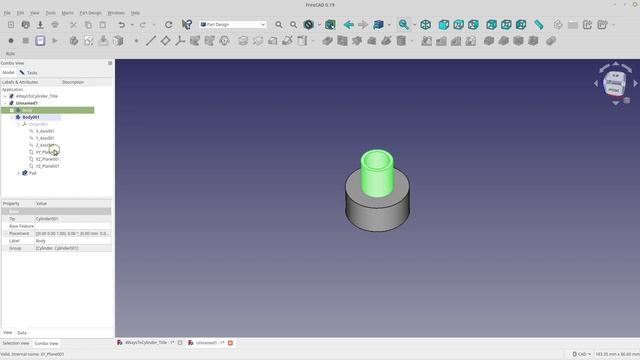Click the Create sketch icon
640x360 pixels.
point(89,41)
